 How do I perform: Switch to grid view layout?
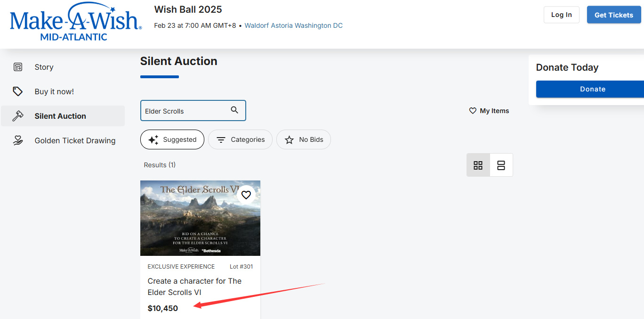(x=478, y=165)
